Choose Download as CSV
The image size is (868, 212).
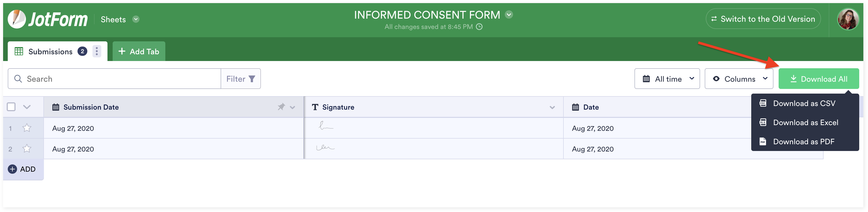[804, 103]
